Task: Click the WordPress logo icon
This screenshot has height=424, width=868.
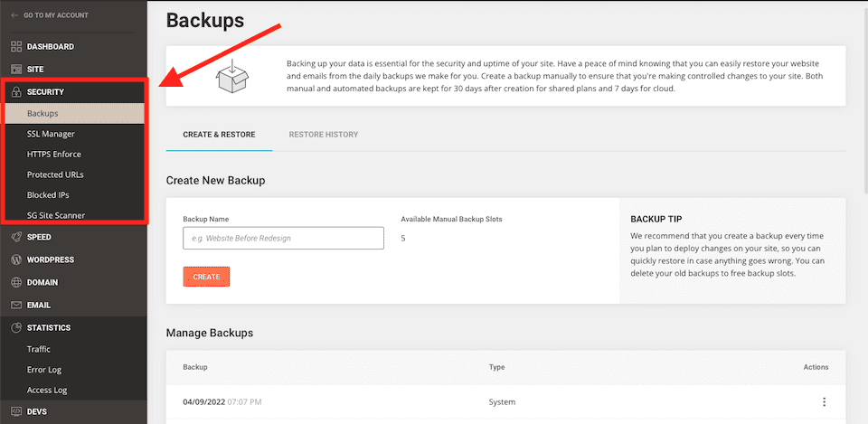Action: [x=16, y=259]
